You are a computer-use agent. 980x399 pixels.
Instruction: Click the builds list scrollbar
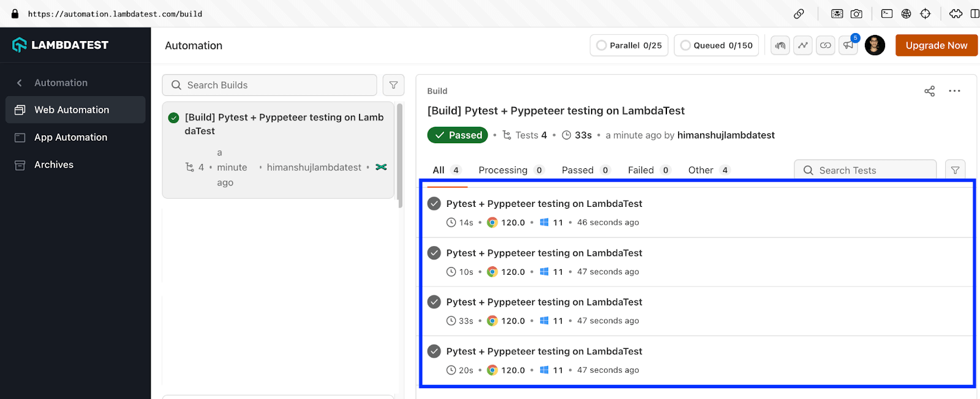pos(400,156)
